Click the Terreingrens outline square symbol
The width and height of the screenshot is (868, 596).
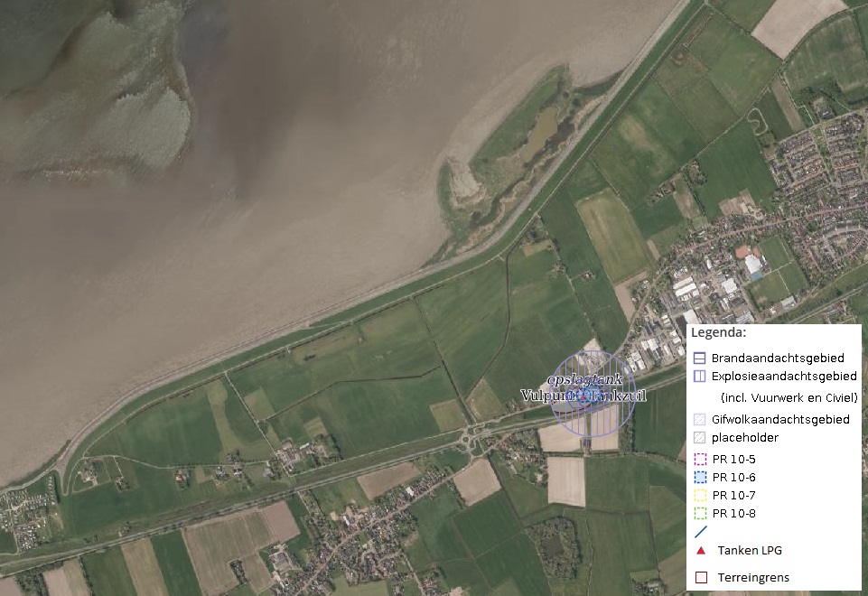point(701,576)
